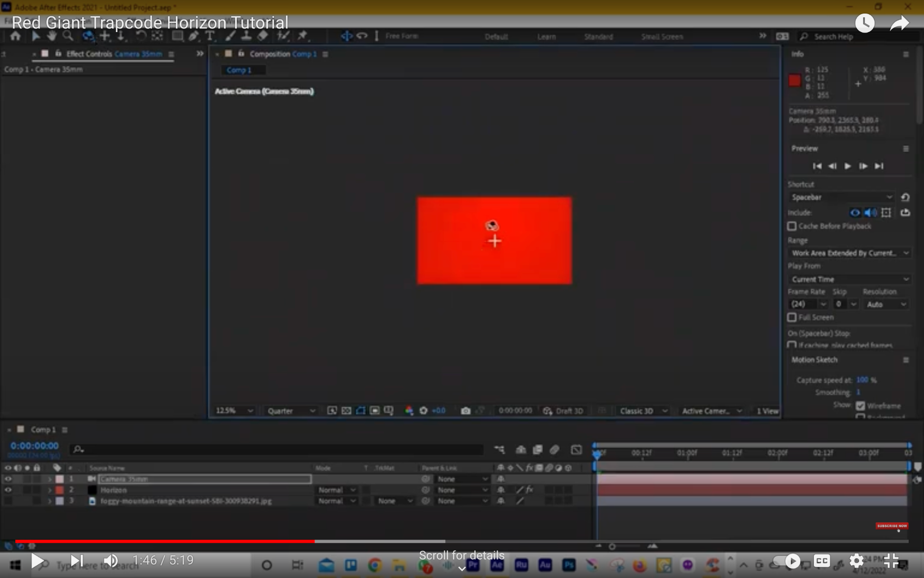The width and height of the screenshot is (924, 578).
Task: Click the red Info color swatch
Action: [x=795, y=80]
